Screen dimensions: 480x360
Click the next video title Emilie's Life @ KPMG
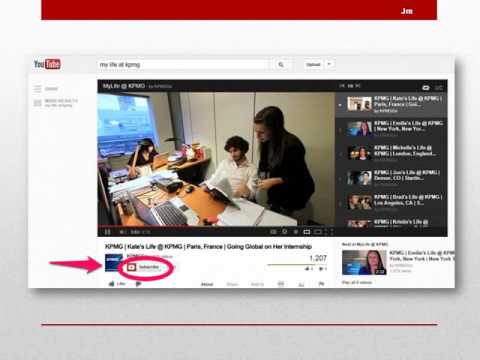(x=422, y=256)
